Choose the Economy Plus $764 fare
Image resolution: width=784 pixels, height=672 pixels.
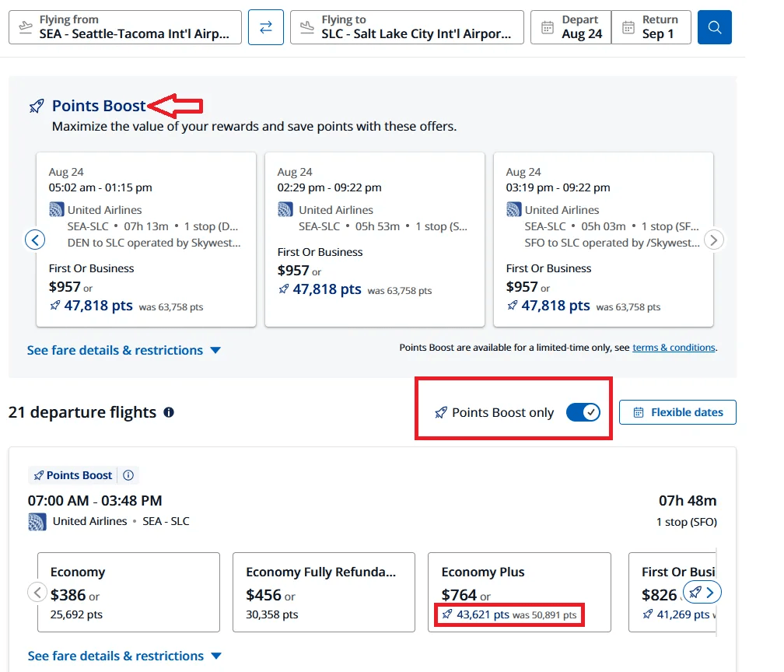tap(519, 593)
